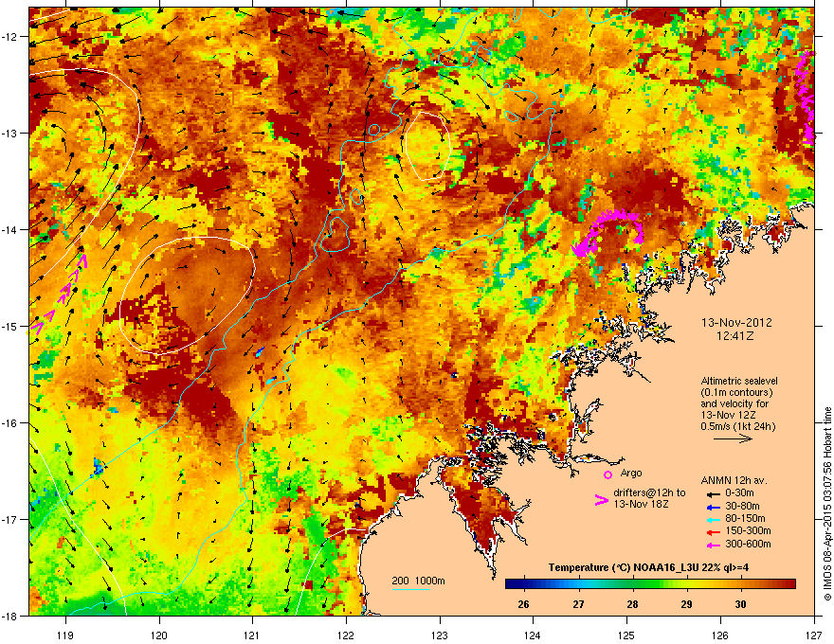
Task: Click the magenta drifter track cluster near 14°S 125°E
Action: [x=607, y=232]
